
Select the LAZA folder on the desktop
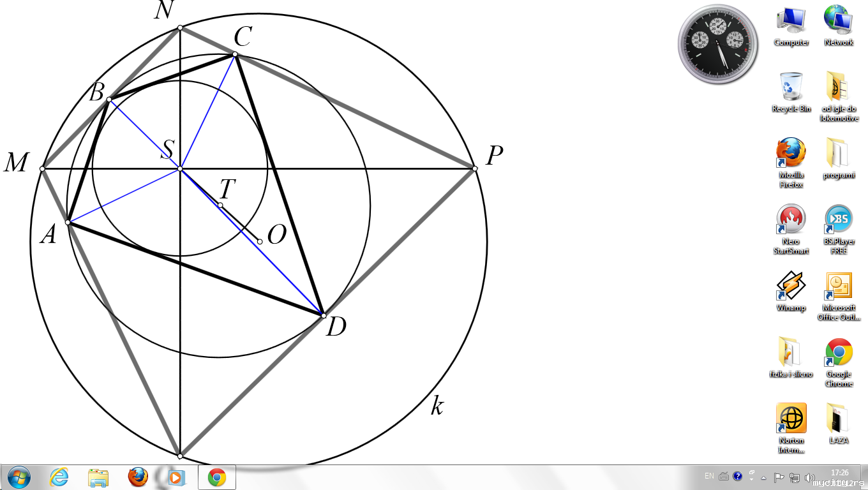[x=839, y=424]
